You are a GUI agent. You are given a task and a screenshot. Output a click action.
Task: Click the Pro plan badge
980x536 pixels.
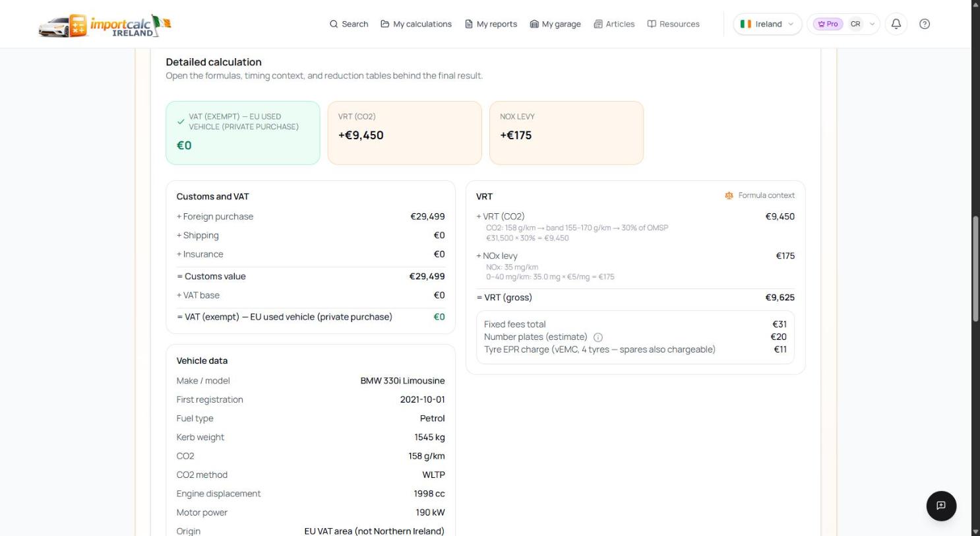828,24
